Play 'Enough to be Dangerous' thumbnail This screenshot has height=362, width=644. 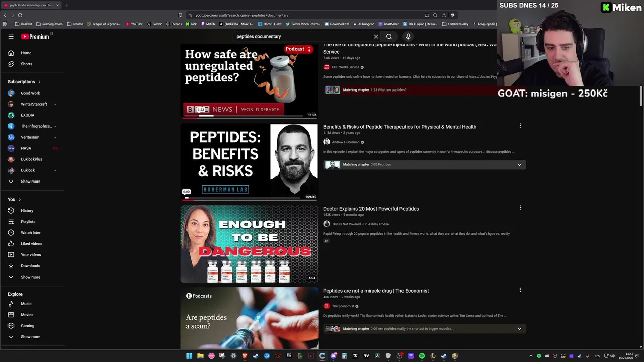[x=249, y=243]
